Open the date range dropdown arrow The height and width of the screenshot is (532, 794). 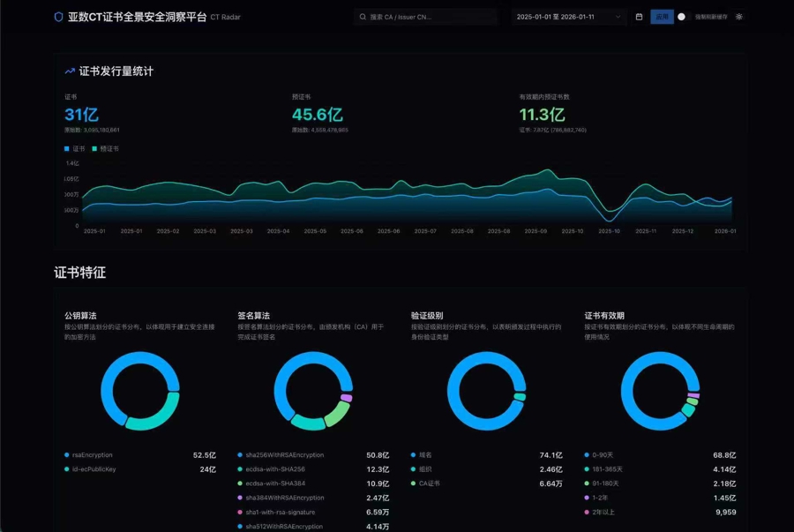tap(617, 17)
